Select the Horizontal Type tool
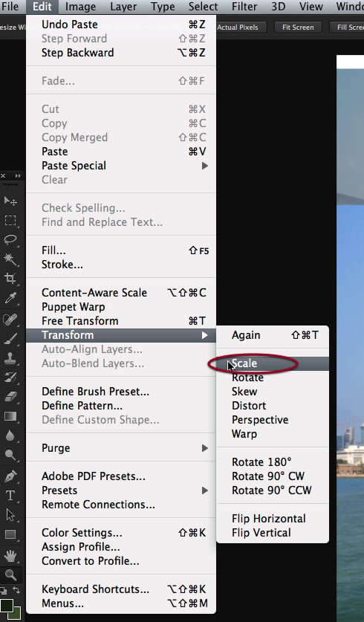 click(x=10, y=496)
